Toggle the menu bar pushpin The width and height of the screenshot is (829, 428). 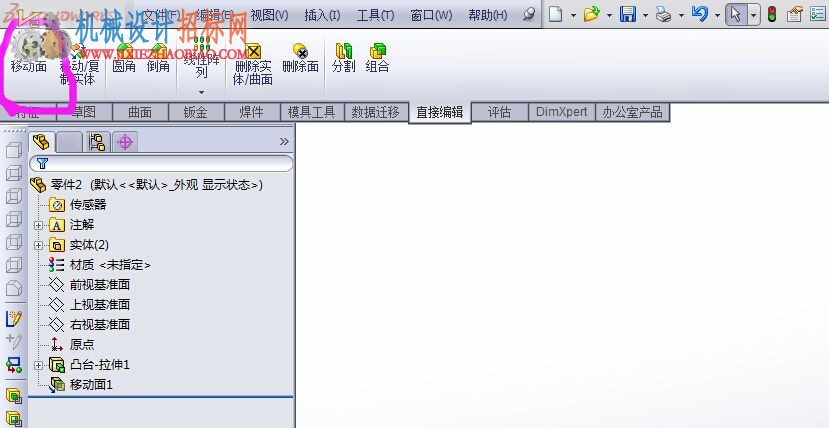tap(529, 15)
